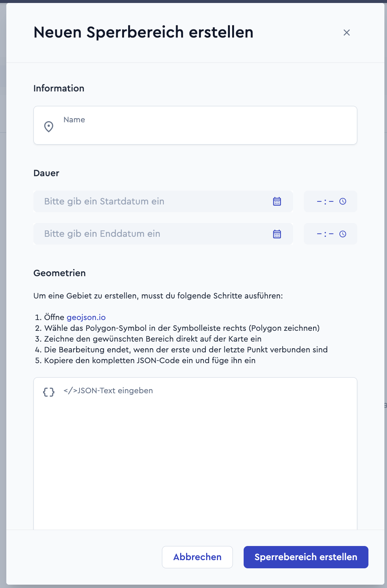Click the location pin icon in Name field
Screen dimensions: 387x588
pos(49,127)
